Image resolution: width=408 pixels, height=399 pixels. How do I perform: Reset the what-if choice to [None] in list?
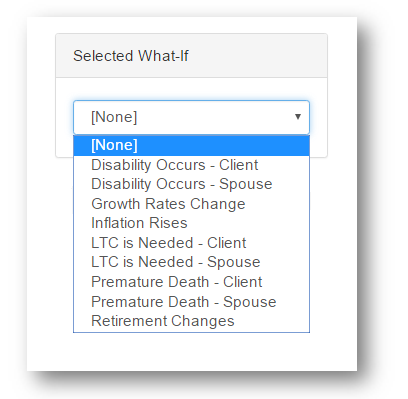[191, 145]
